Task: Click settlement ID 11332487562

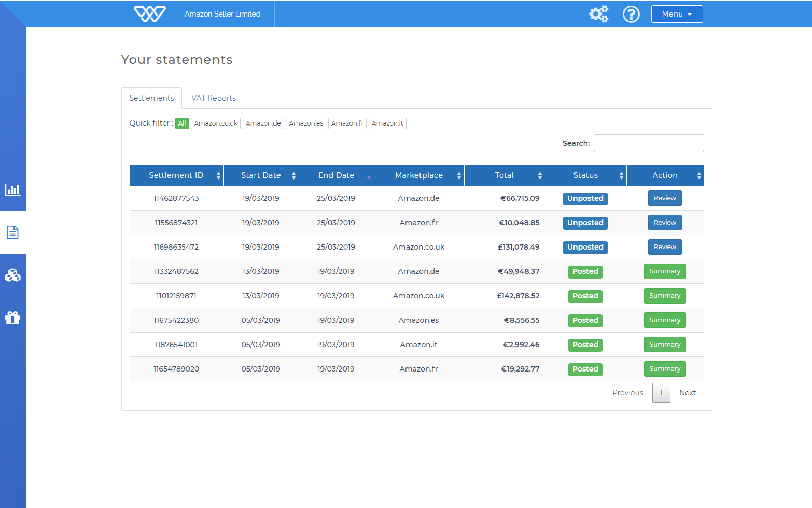Action: [x=176, y=271]
